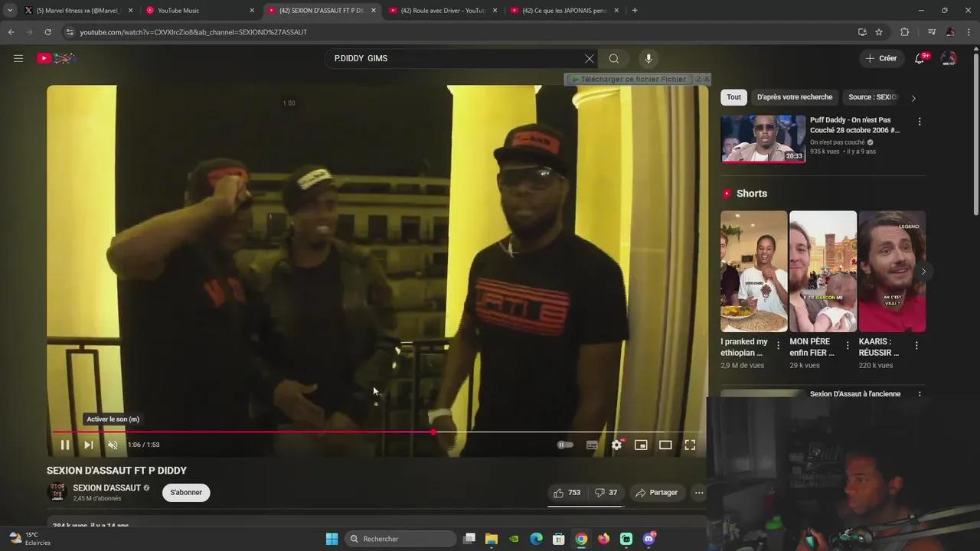980x551 pixels.
Task: Subscribe with the S'abonner button
Action: pos(186,492)
